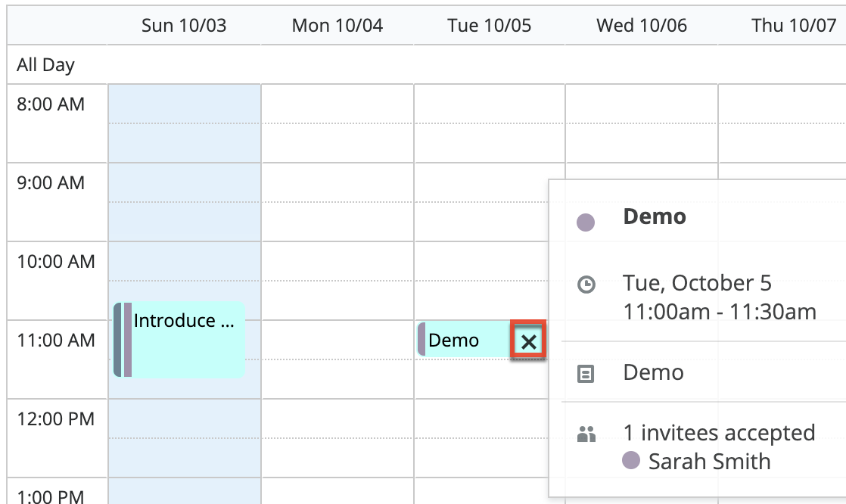Click the Demo title in the popup
Image resolution: width=846 pixels, height=504 pixels.
point(655,217)
